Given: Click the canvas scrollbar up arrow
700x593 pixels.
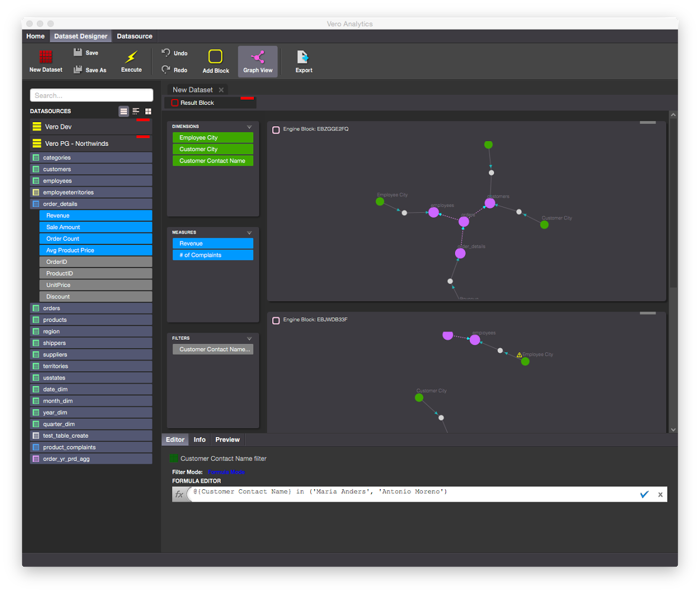Looking at the screenshot, I should point(673,114).
